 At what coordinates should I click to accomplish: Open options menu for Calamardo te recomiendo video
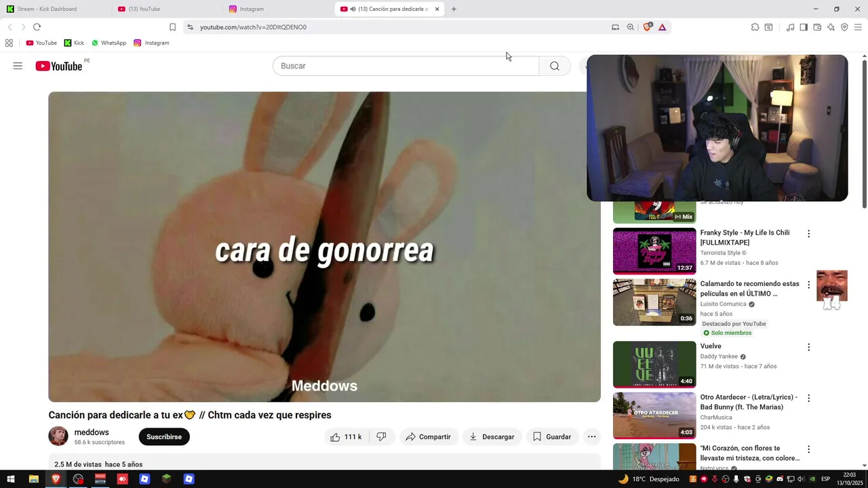point(808,285)
